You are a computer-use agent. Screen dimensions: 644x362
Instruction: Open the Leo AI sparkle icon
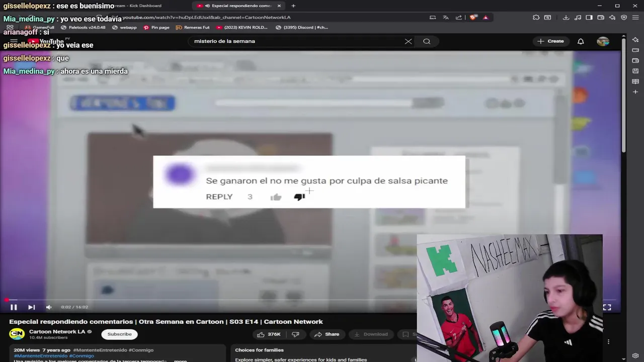[x=612, y=17]
